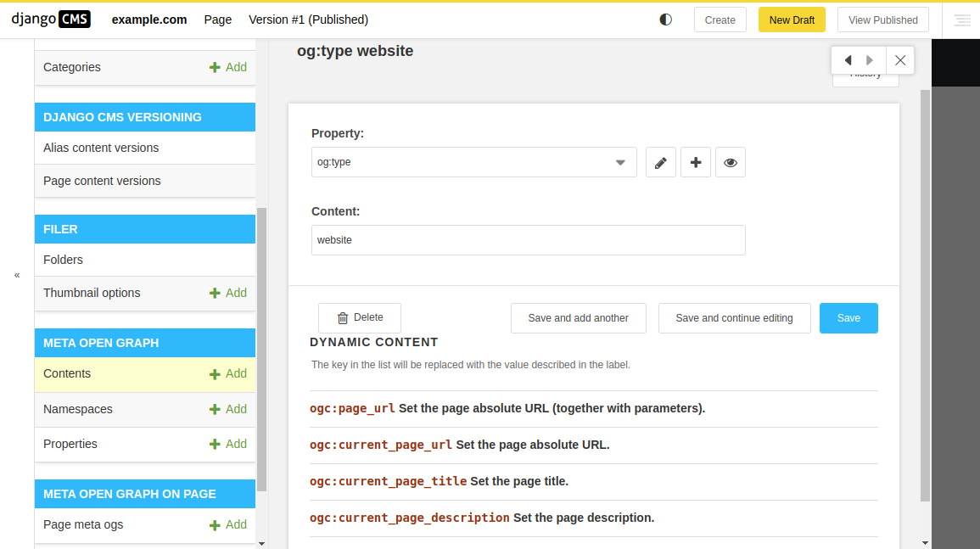Screen dimensions: 980x549
Task: Click the New Draft button
Action: [792, 20]
